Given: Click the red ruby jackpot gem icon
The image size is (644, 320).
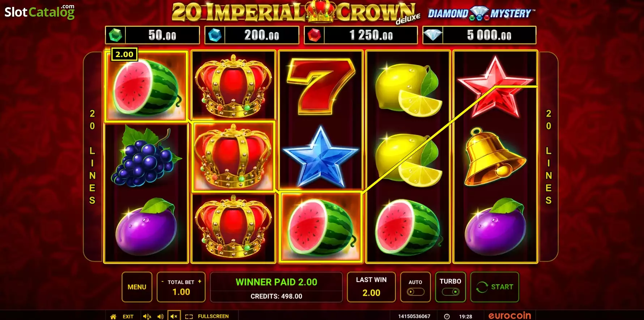Looking at the screenshot, I should 314,35.
